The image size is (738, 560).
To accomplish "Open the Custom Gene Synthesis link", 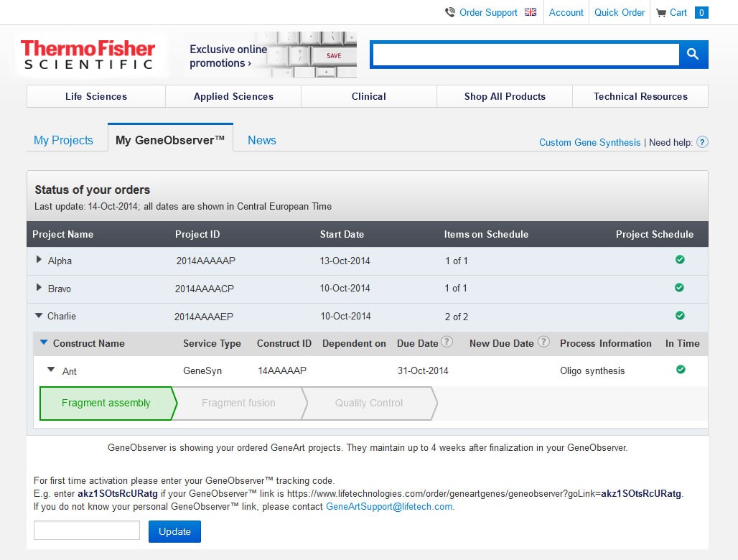I will [x=589, y=142].
